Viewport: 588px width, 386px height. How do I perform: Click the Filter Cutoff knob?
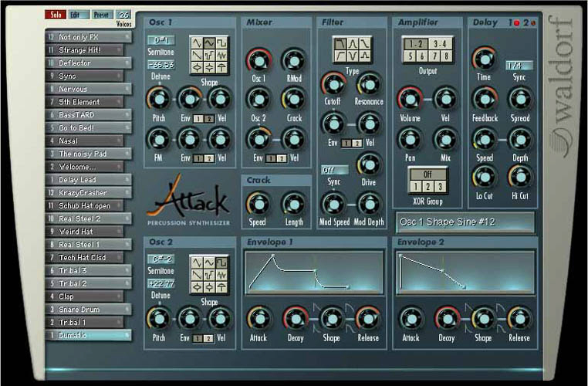(333, 83)
